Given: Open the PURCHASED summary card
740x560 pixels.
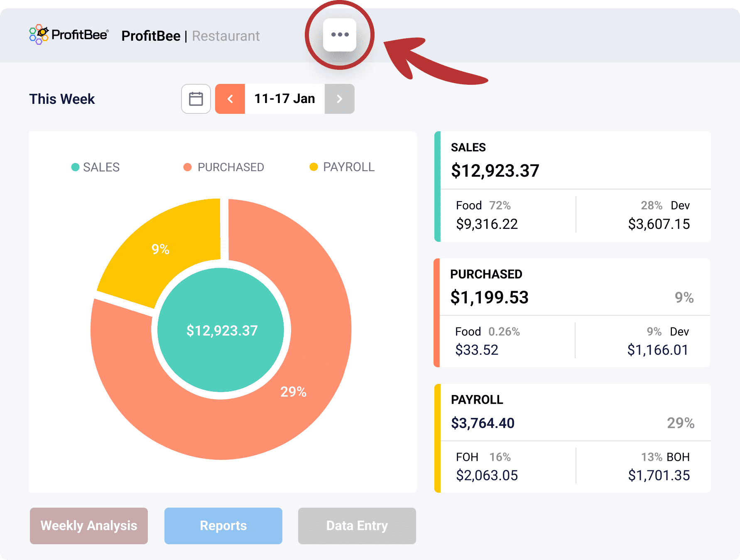Looking at the screenshot, I should (x=573, y=289).
